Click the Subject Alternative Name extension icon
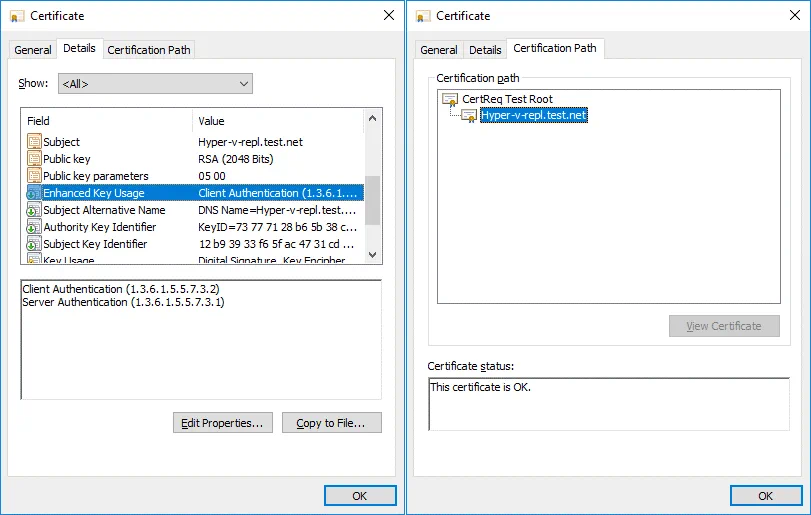The image size is (811, 515). 34,210
